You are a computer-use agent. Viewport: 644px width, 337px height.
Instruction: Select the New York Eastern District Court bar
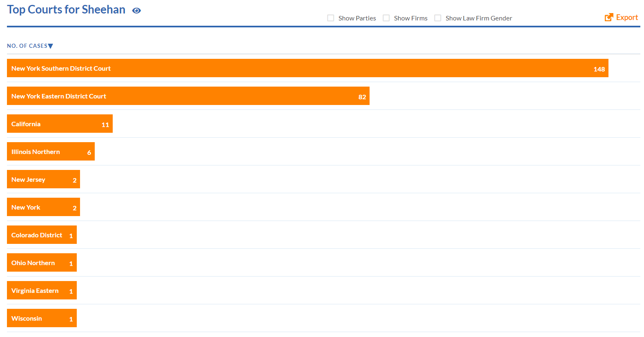coord(188,96)
